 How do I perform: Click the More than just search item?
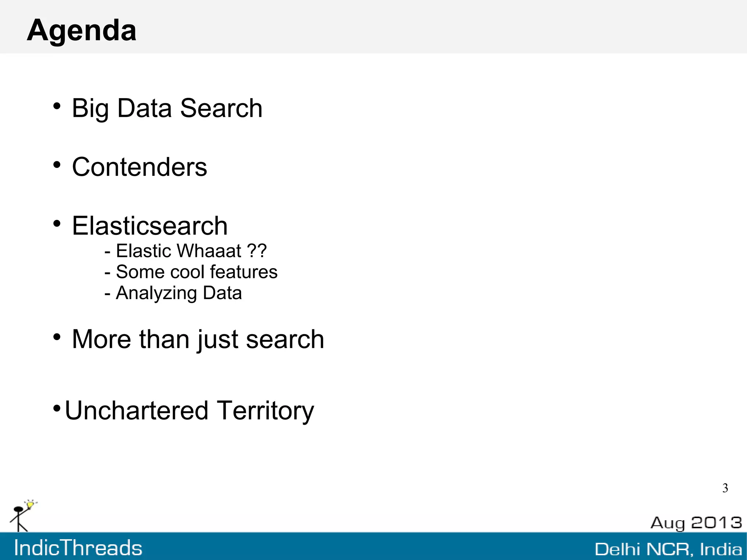pos(198,339)
